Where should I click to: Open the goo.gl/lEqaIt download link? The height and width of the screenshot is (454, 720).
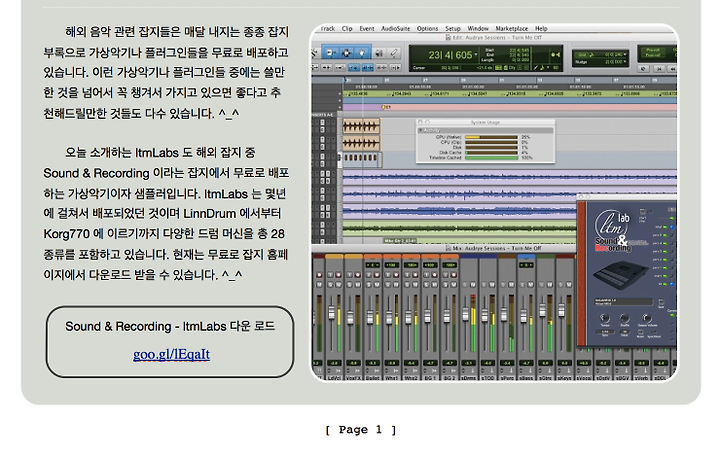point(171,354)
